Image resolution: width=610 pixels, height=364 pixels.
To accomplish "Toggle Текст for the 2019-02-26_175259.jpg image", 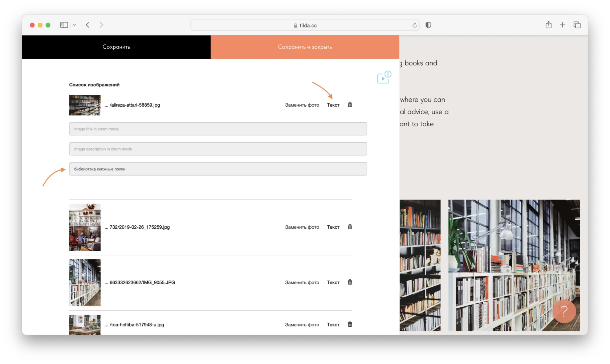I will (x=333, y=227).
